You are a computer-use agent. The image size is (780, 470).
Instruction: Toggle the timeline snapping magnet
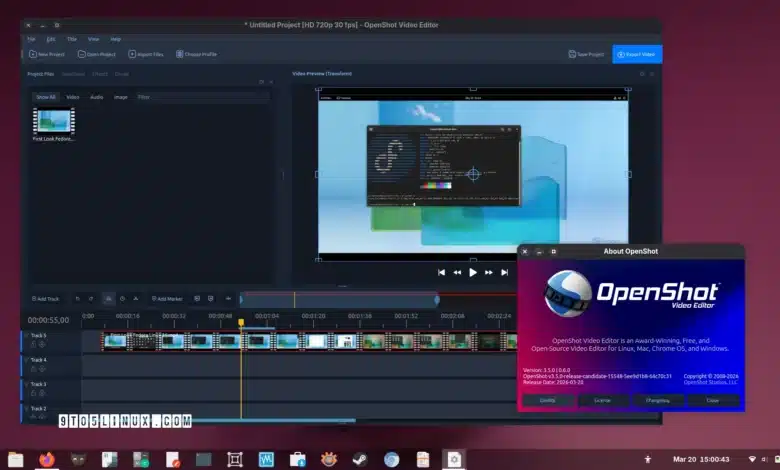click(x=108, y=299)
